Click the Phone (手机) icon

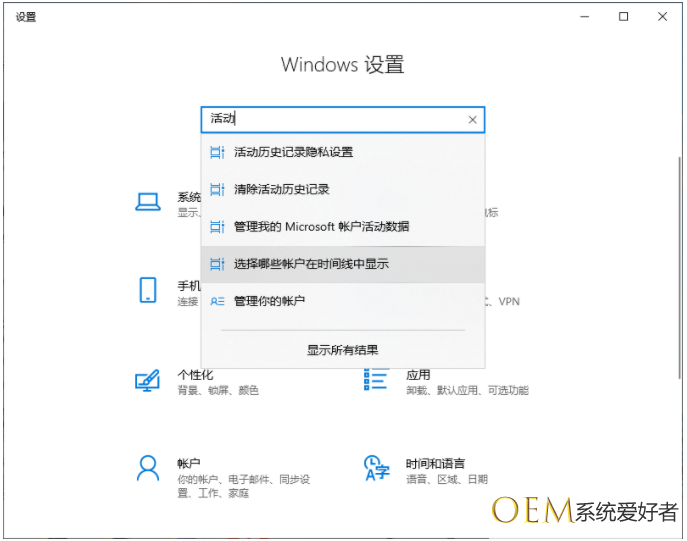tap(148, 290)
